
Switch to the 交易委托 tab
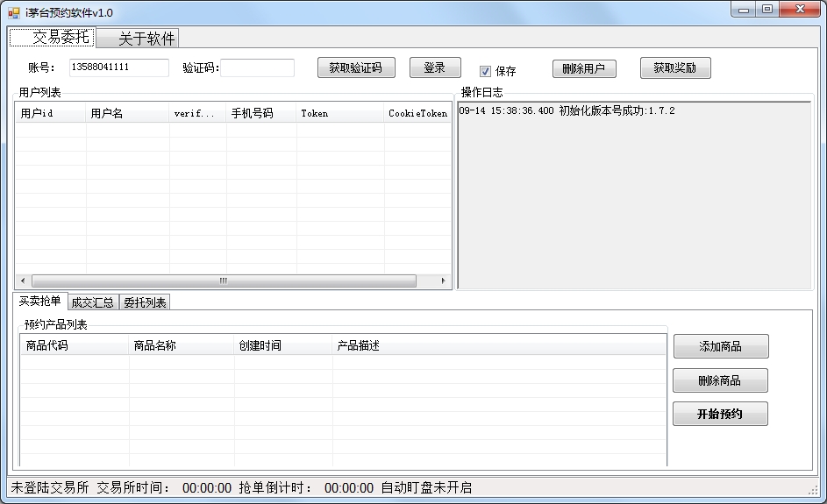point(52,38)
